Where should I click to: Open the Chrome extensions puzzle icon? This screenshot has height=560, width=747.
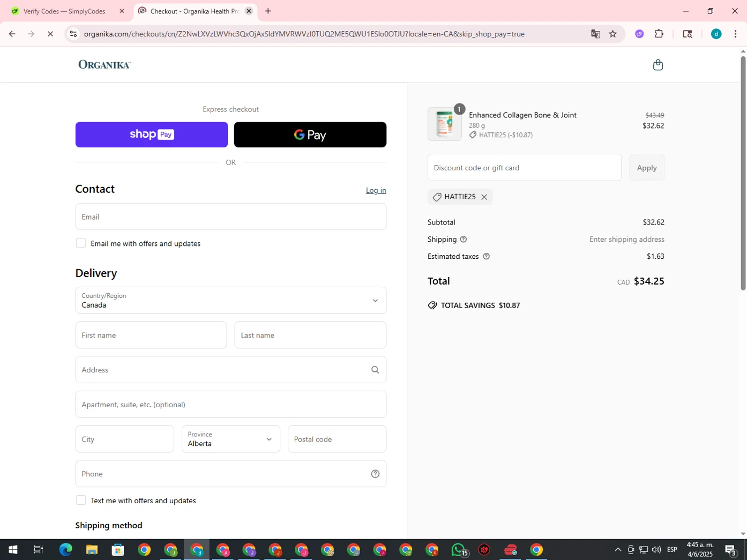tap(659, 34)
